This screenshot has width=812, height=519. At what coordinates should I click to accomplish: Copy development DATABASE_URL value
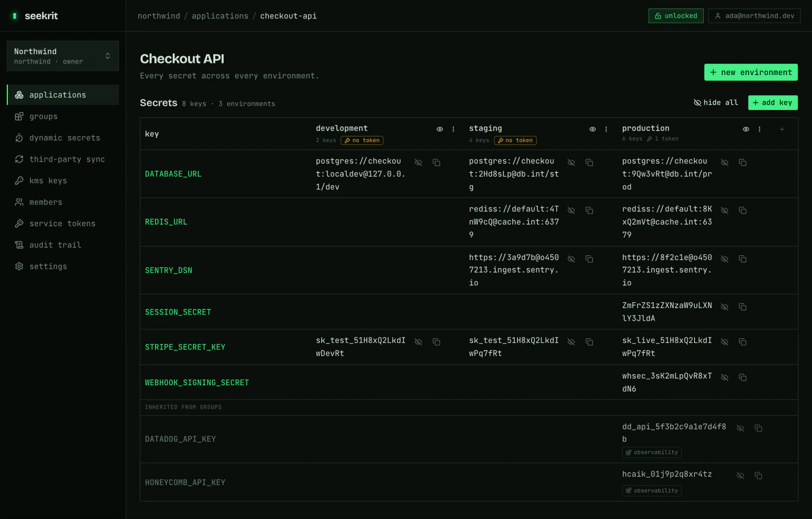click(436, 162)
